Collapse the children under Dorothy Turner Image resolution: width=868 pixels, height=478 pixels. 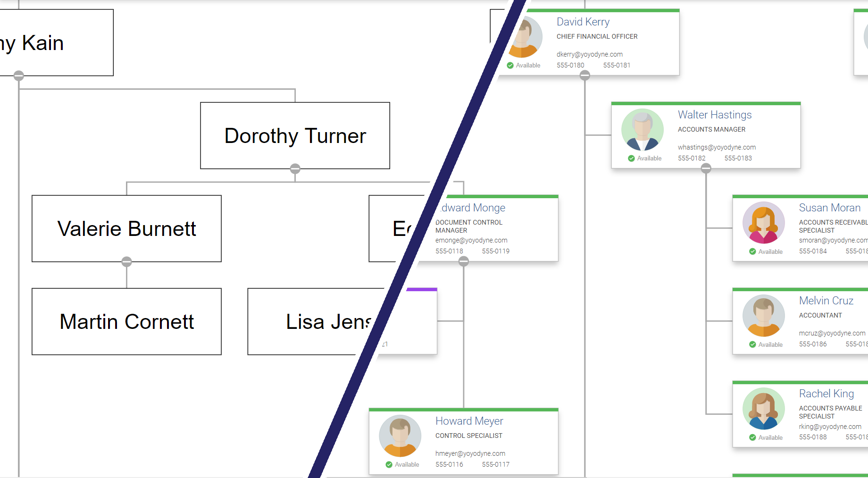[295, 168]
